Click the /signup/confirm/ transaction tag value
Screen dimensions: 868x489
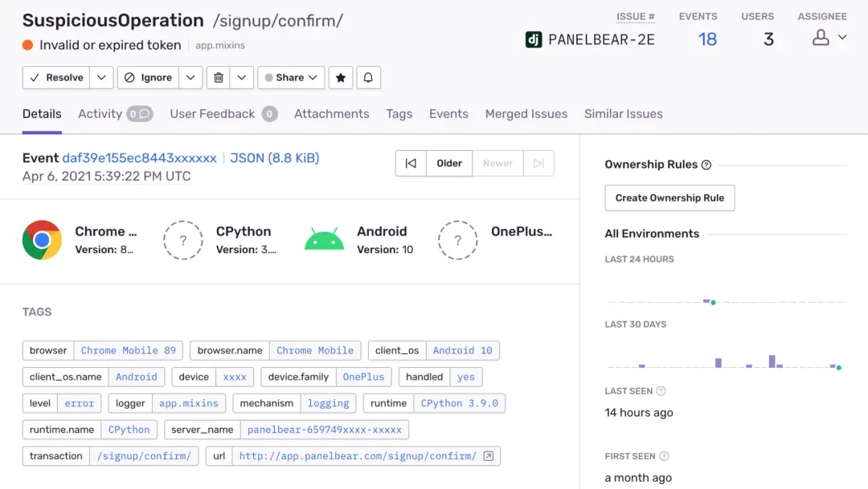(144, 456)
